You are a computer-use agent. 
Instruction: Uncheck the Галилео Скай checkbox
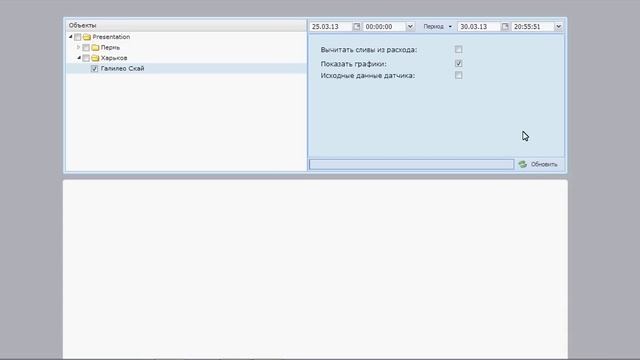94,69
